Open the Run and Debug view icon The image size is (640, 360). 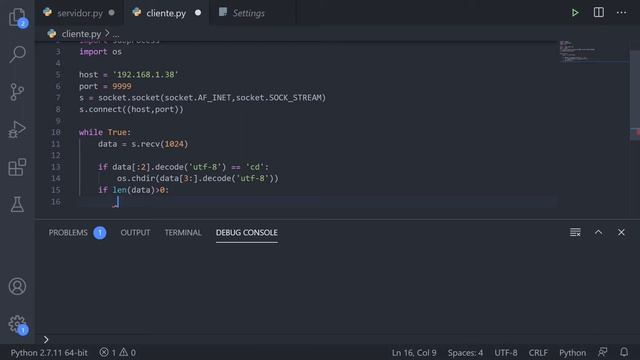pos(17,129)
